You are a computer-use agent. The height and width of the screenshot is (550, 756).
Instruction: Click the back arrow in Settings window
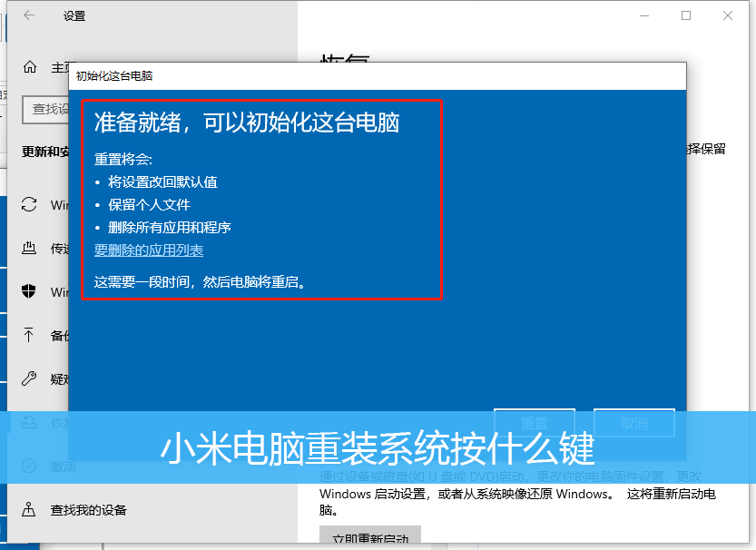click(29, 15)
